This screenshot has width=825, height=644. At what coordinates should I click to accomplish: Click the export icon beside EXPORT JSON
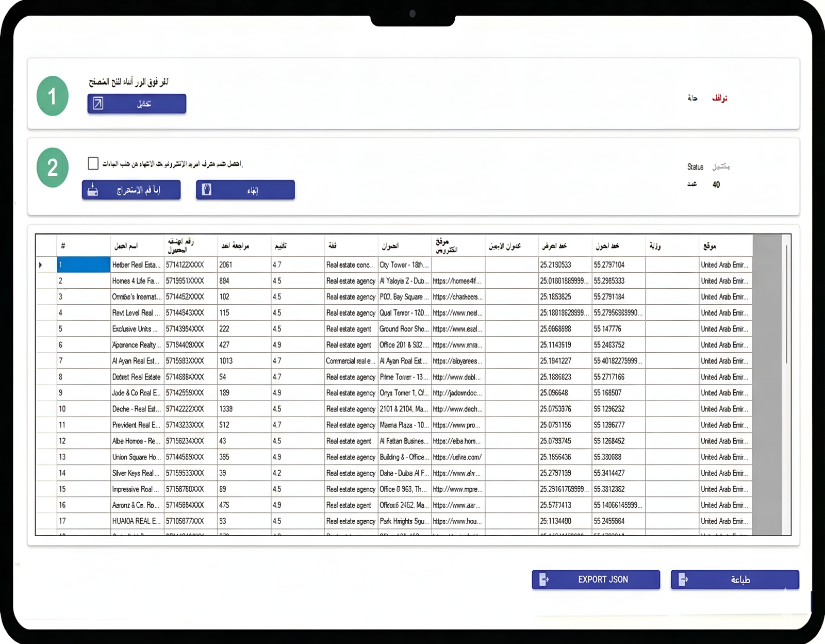point(543,580)
